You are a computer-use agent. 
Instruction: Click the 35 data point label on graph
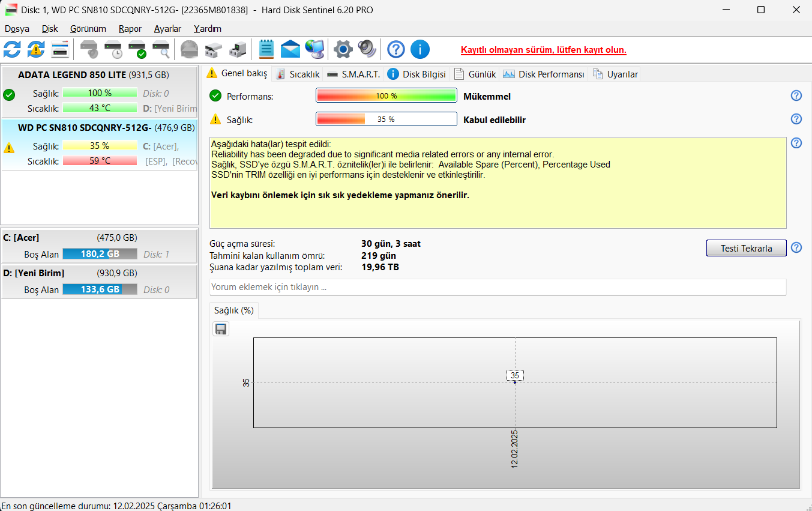click(x=515, y=375)
